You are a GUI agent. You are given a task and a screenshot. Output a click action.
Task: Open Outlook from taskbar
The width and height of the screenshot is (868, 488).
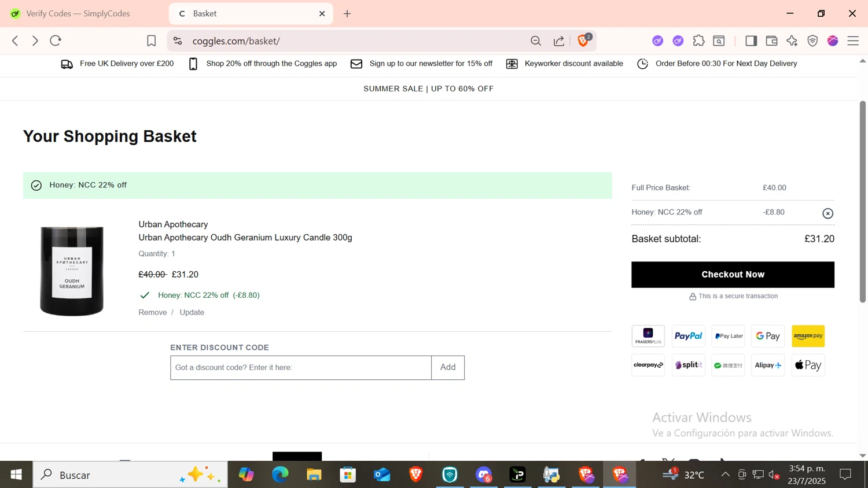pos(382,475)
